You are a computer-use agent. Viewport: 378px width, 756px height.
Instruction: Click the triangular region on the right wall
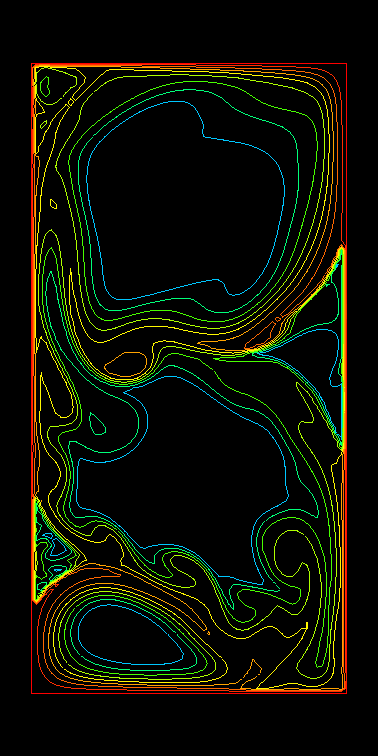point(318,347)
